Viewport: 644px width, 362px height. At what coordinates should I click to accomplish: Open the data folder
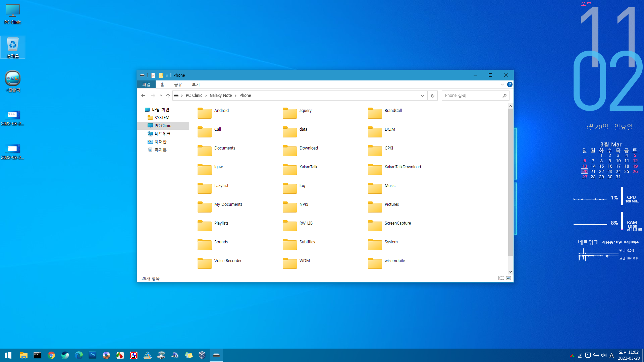(295, 132)
